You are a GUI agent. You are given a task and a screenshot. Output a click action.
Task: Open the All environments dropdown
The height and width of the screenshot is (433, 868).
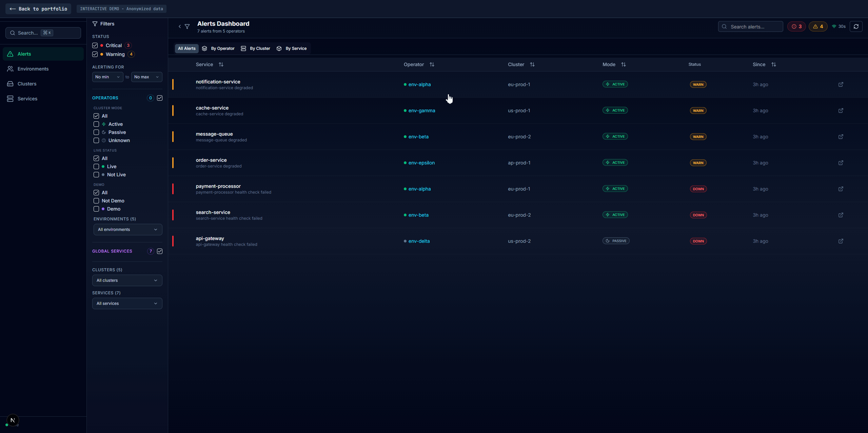[127, 230]
